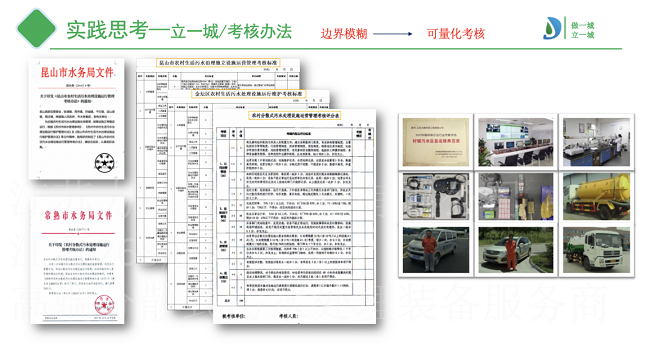
Task: Click the round black seal on Kunshan document
Action: 104,162
